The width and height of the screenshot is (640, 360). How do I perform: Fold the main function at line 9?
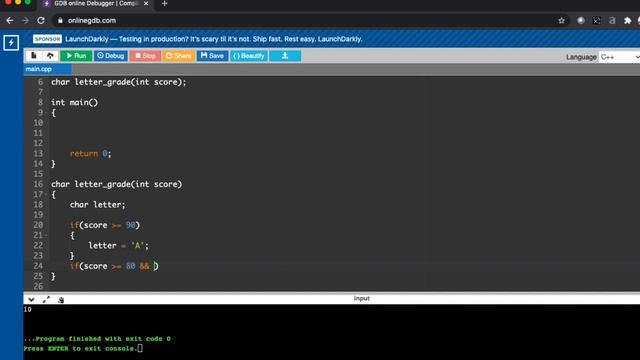[46, 113]
